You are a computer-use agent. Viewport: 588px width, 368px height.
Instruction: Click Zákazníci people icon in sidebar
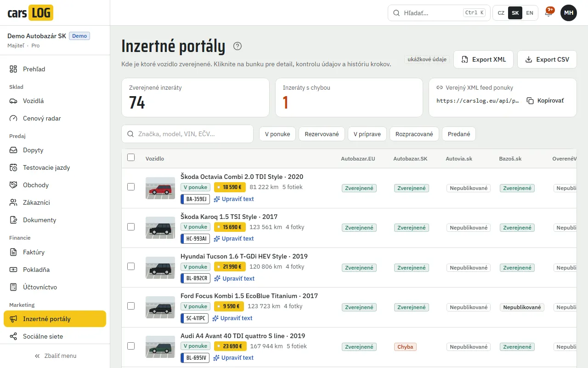pyautogui.click(x=13, y=202)
